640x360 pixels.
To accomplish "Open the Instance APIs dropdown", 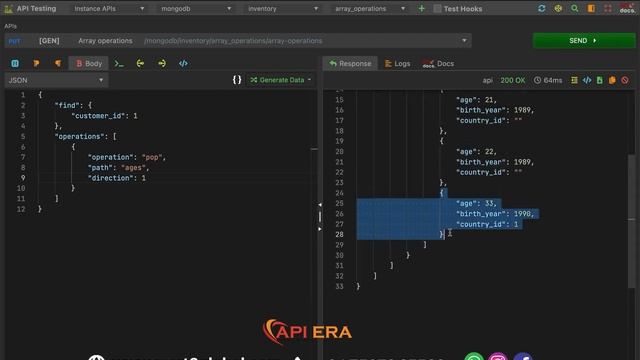I will [x=109, y=9].
